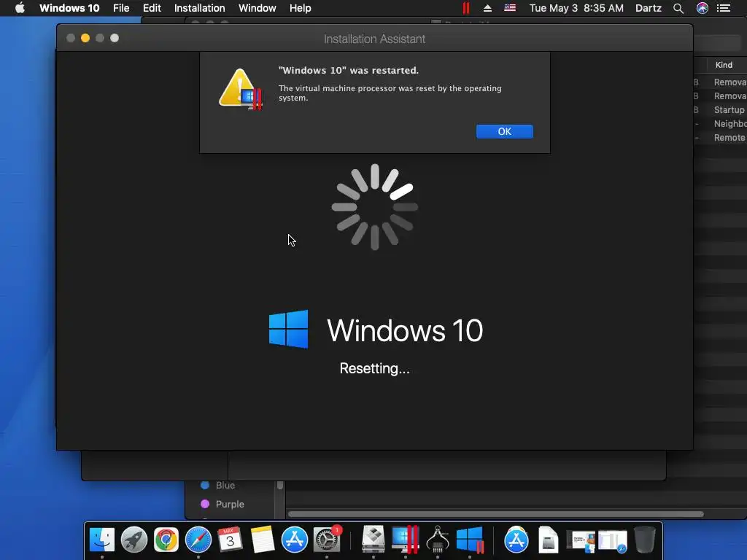This screenshot has height=560, width=747.
Task: Open the Windows 10 application menu
Action: 69,8
